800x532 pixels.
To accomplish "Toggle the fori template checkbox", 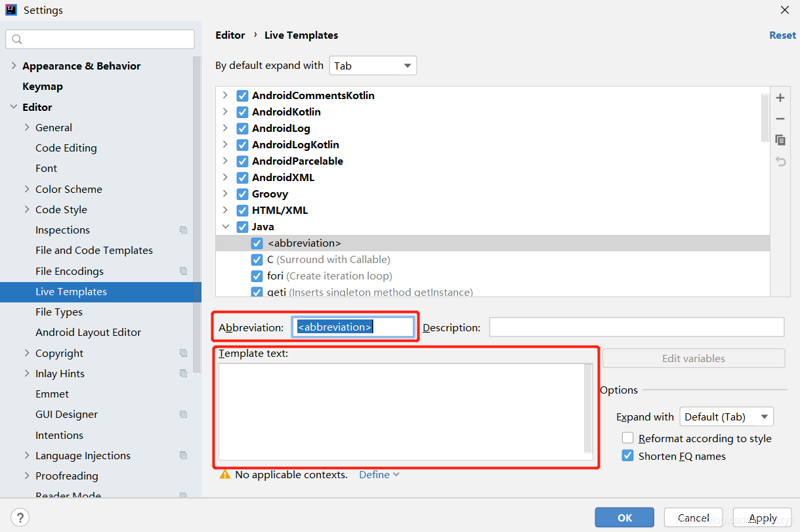I will [x=257, y=276].
